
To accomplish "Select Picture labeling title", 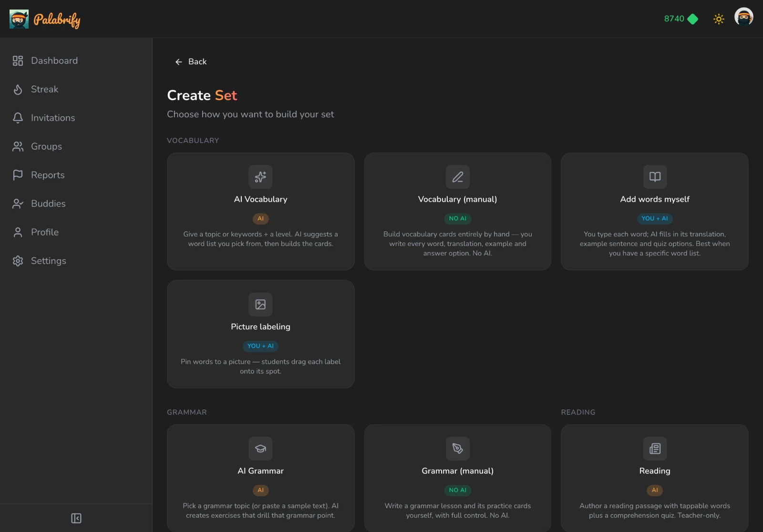I will tap(260, 327).
